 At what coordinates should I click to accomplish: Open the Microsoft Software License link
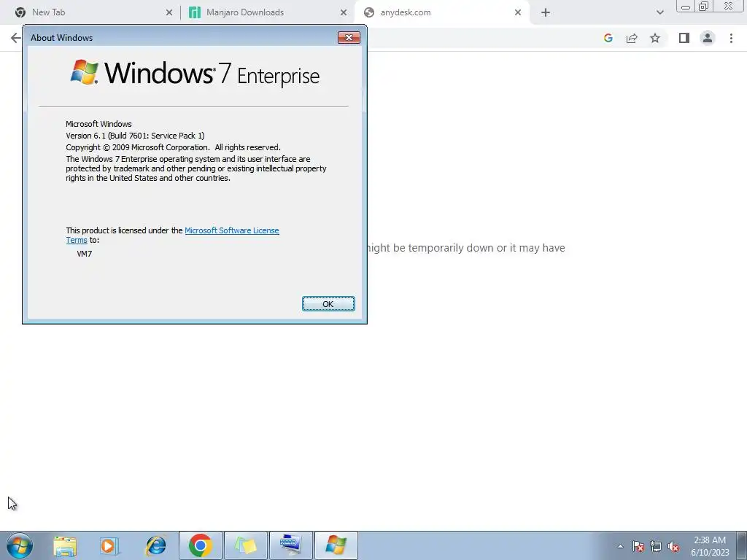(x=231, y=230)
